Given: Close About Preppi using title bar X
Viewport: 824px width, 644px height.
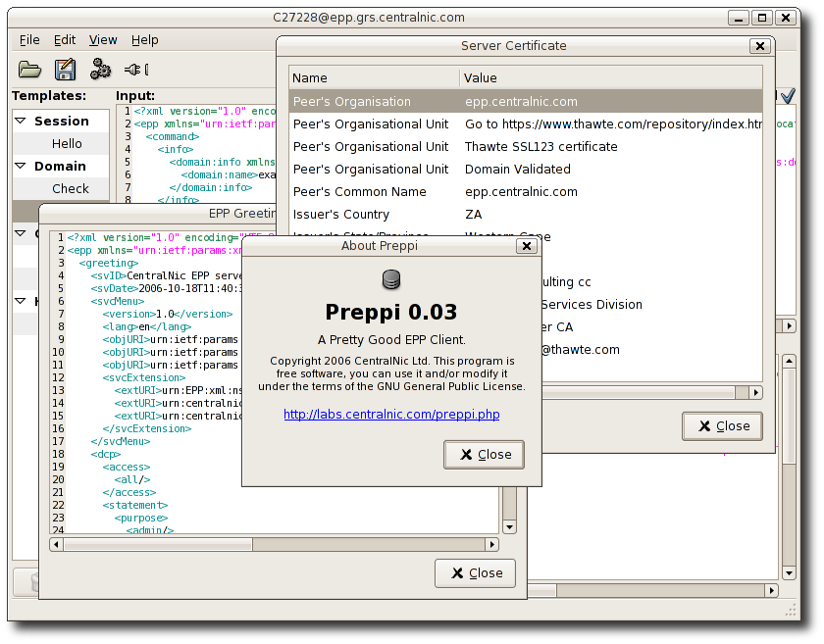Looking at the screenshot, I should [527, 246].
